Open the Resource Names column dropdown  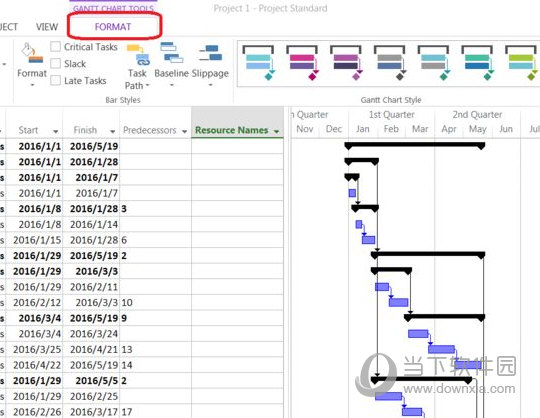point(276,131)
